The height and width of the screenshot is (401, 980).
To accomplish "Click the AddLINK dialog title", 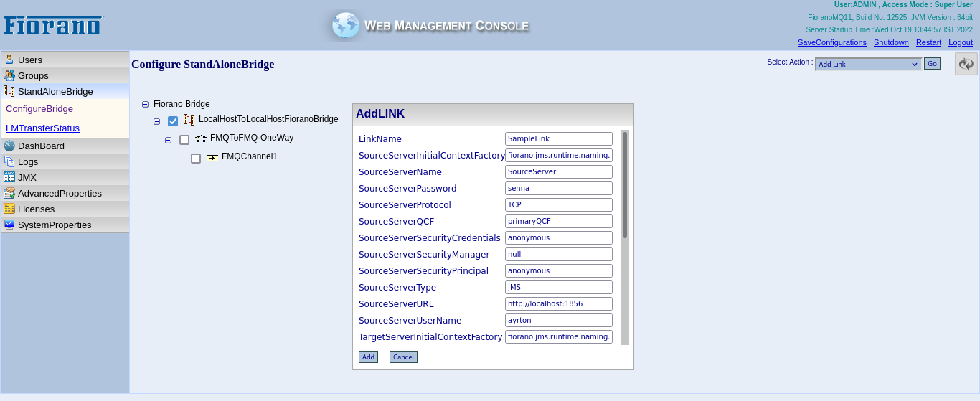I will [x=380, y=114].
